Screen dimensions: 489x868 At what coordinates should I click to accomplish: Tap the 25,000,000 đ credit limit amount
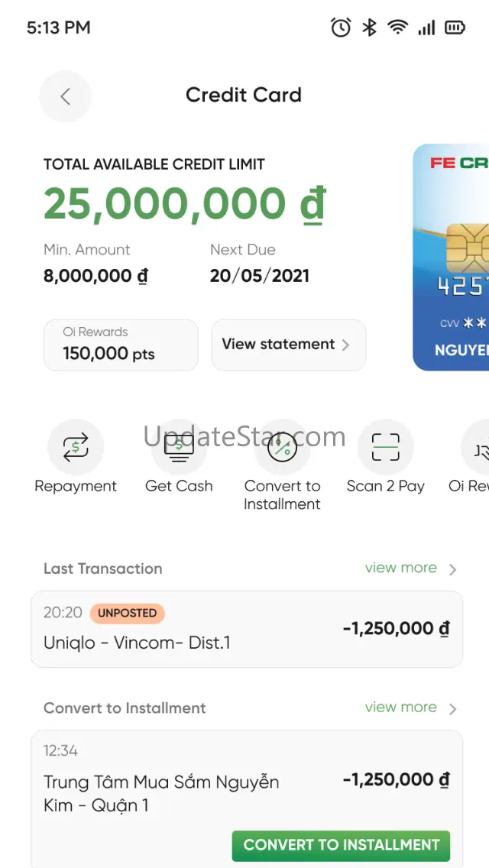183,204
